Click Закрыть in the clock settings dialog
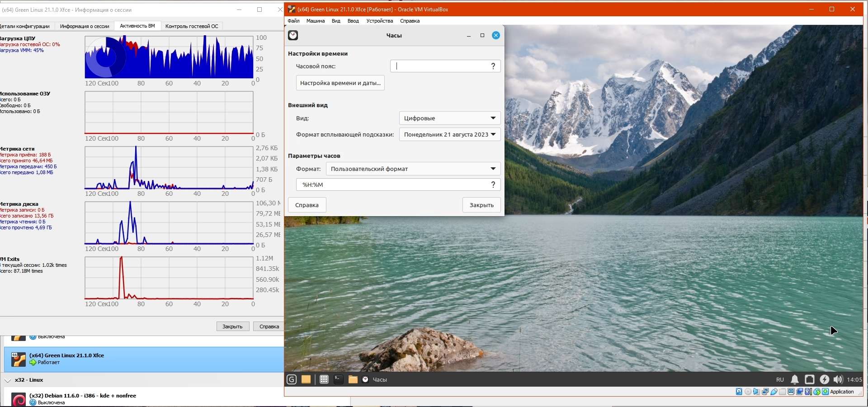 (x=481, y=205)
